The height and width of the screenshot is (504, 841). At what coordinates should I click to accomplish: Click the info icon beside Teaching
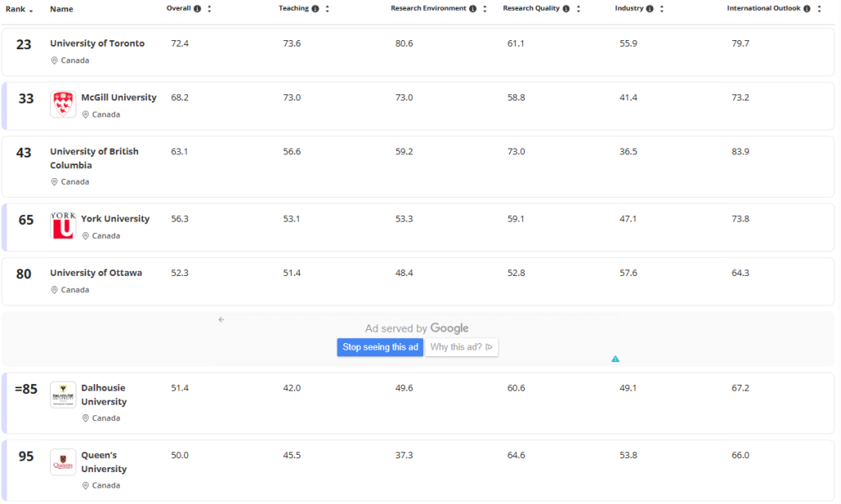pos(315,9)
